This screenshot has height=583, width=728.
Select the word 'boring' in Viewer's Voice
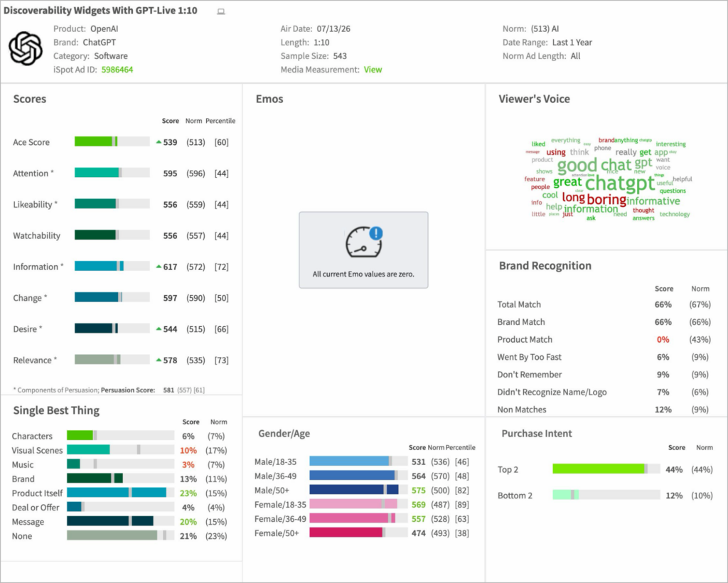[606, 199]
